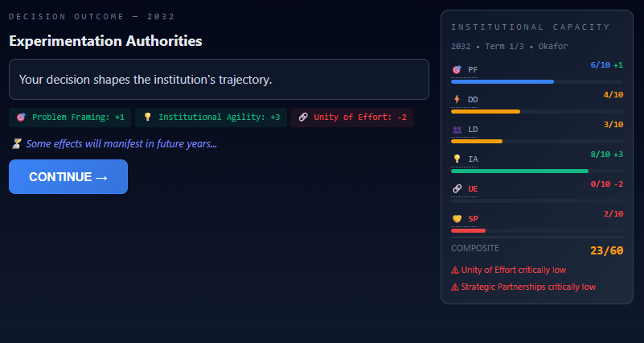Click the Unity of Effort critically low warning

[x=508, y=271]
